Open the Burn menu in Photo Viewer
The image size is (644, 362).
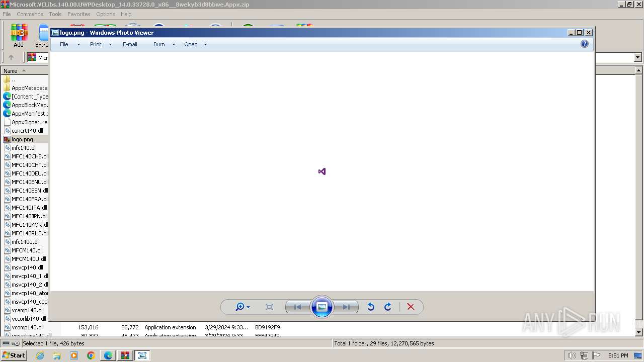159,44
